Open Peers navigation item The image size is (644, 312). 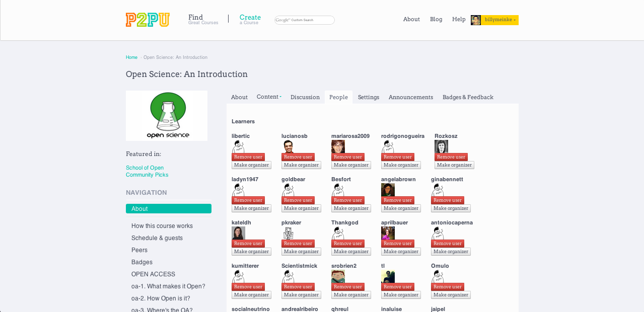(x=139, y=250)
